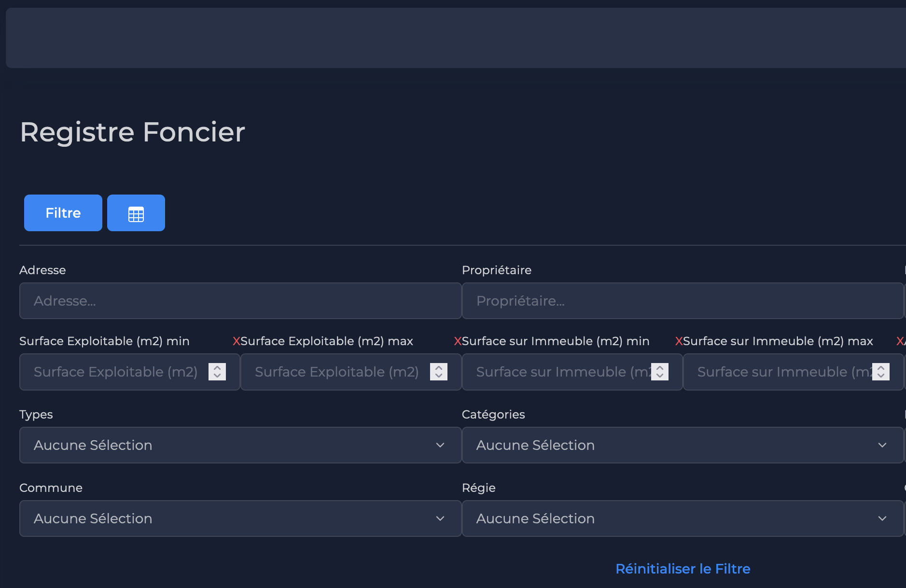Open the Commune dropdown list
Image resolution: width=906 pixels, height=588 pixels.
tap(240, 518)
